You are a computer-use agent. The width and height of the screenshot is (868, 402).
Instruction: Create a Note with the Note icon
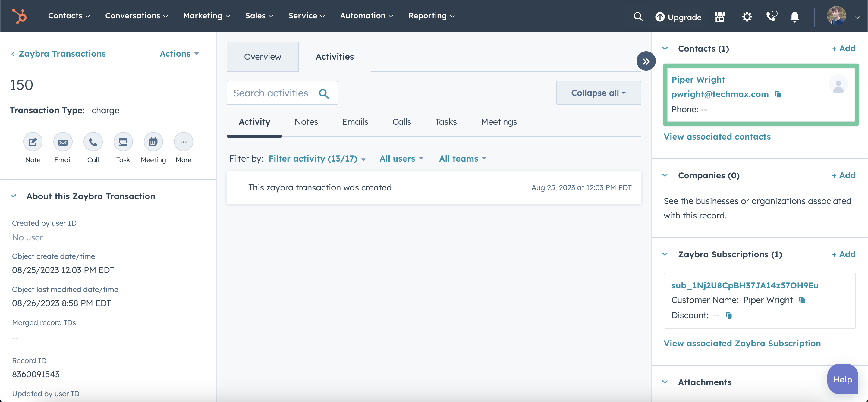click(33, 142)
